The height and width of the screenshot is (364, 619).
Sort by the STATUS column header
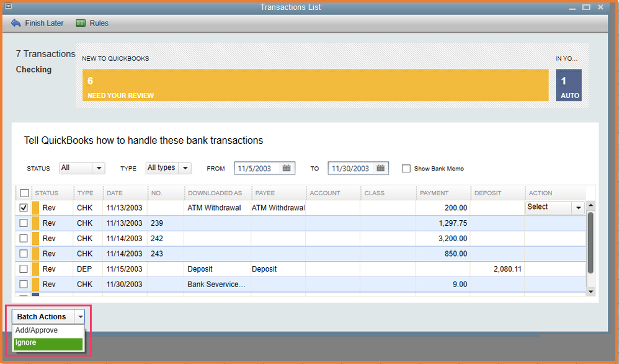click(x=47, y=193)
